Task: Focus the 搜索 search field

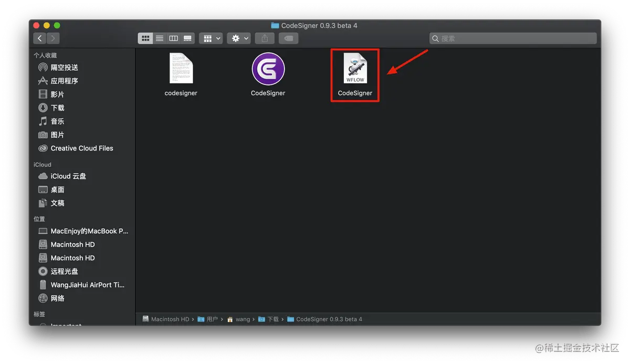Action: click(x=513, y=38)
